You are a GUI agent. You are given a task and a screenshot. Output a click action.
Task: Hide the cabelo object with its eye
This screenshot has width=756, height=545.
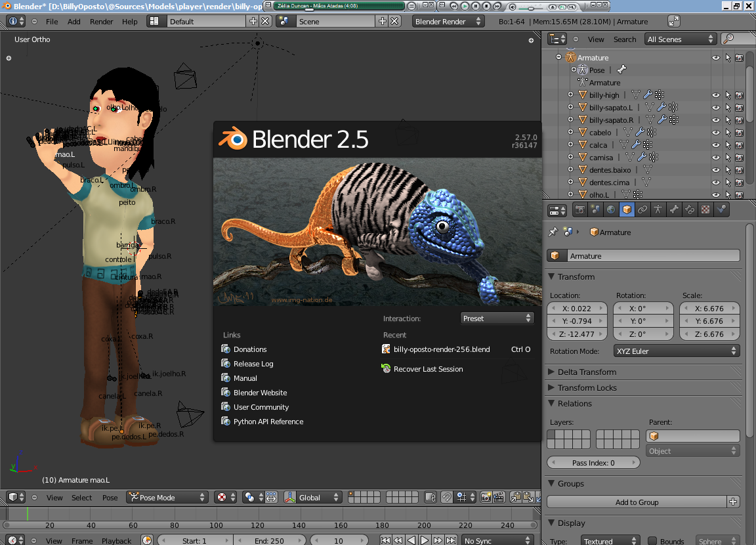pos(716,133)
